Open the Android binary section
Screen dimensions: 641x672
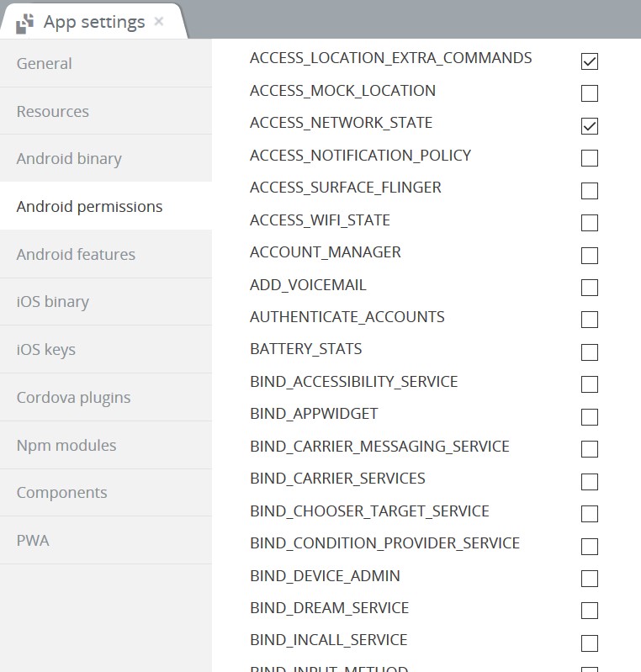pyautogui.click(x=106, y=159)
